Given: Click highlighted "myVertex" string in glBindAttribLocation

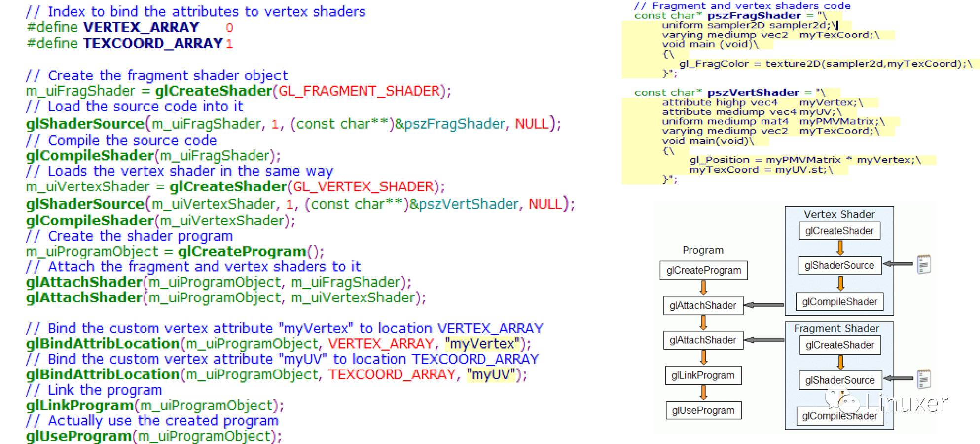Looking at the screenshot, I should [x=483, y=343].
